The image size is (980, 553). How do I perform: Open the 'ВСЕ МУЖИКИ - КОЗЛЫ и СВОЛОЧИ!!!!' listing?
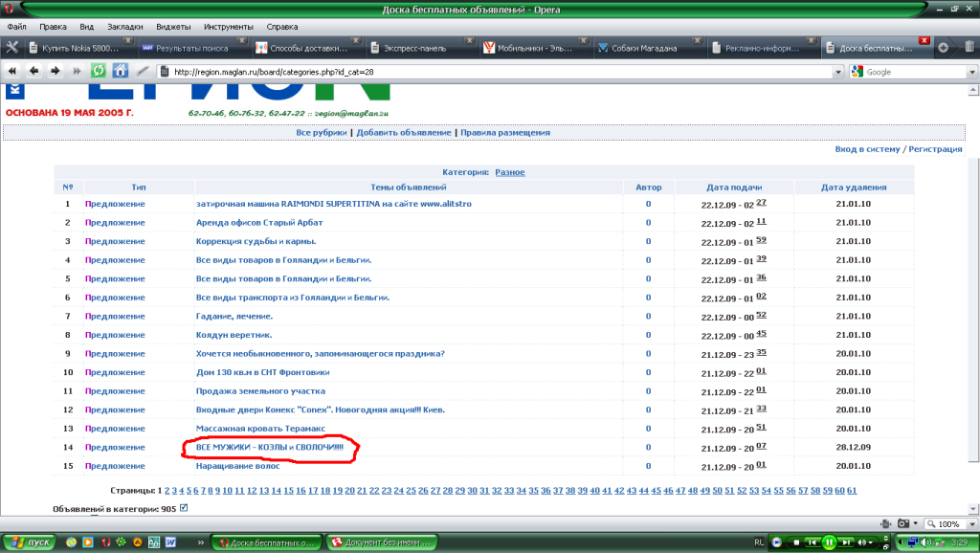268,447
